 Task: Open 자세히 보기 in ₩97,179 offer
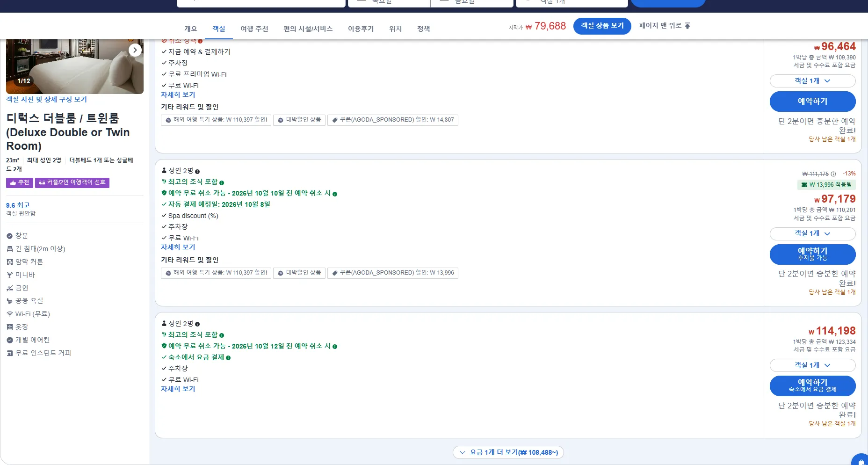tap(178, 247)
